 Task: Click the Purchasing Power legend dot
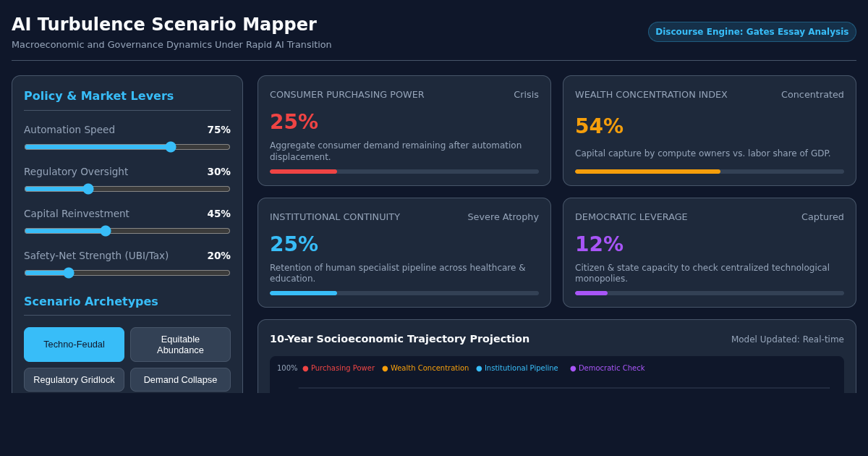[305, 368]
